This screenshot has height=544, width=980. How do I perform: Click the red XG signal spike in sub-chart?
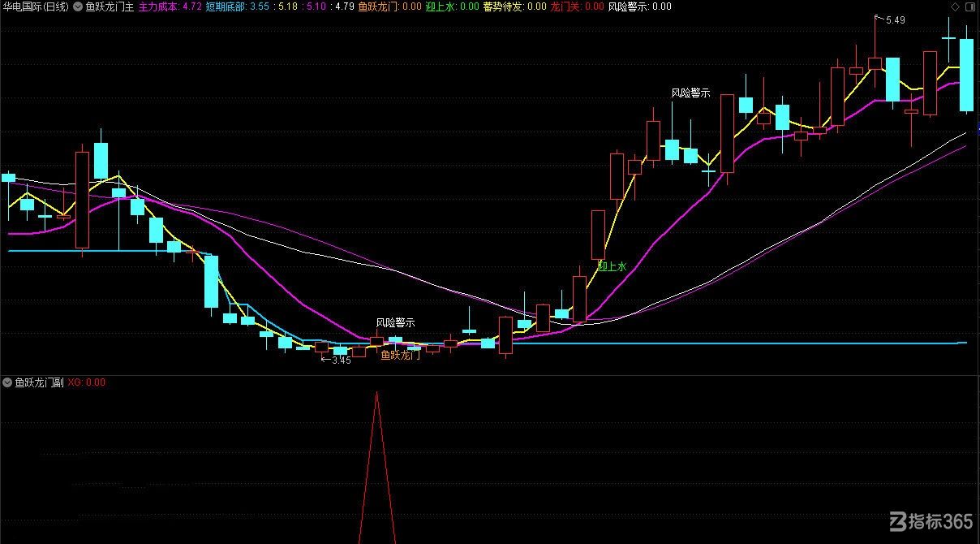(376, 467)
